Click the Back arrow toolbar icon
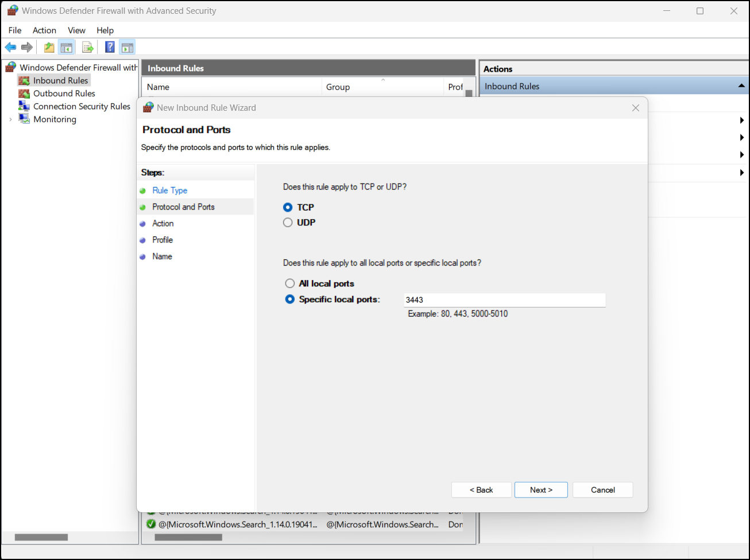Screen dimensions: 750x560 [x=10, y=47]
